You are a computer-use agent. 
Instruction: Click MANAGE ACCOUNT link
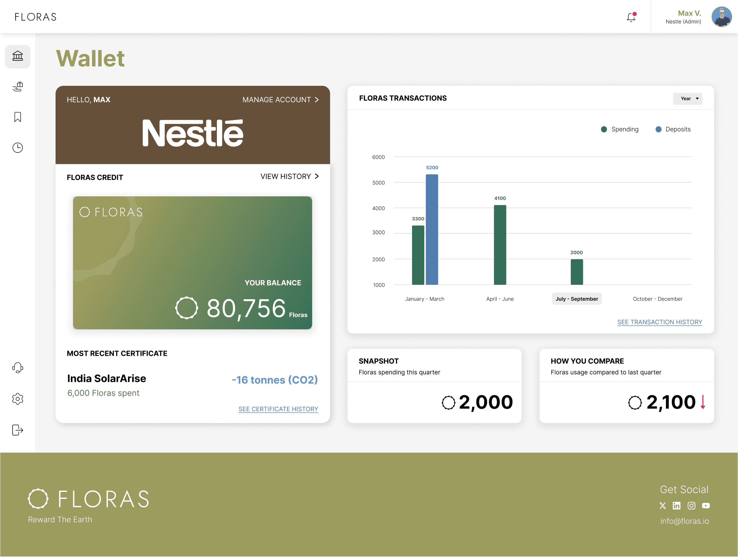pyautogui.click(x=280, y=100)
